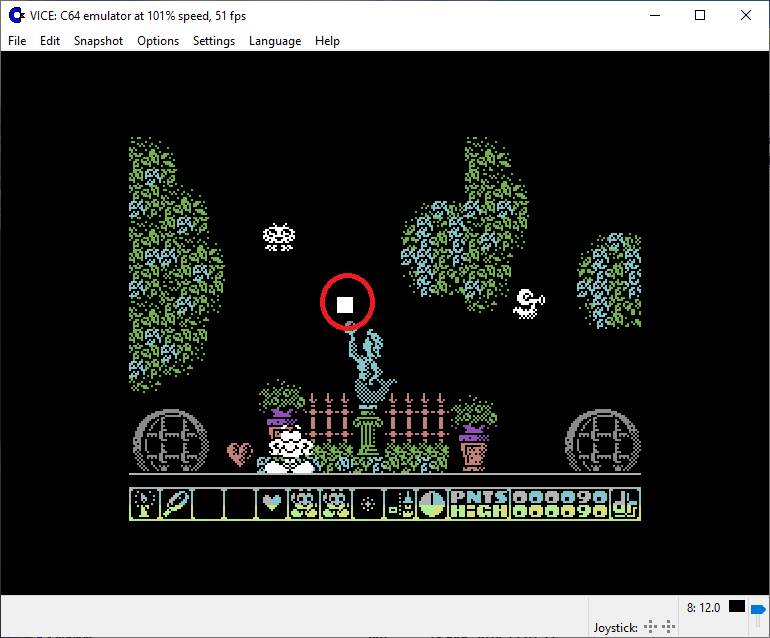Click the white flying bug creature

279,237
